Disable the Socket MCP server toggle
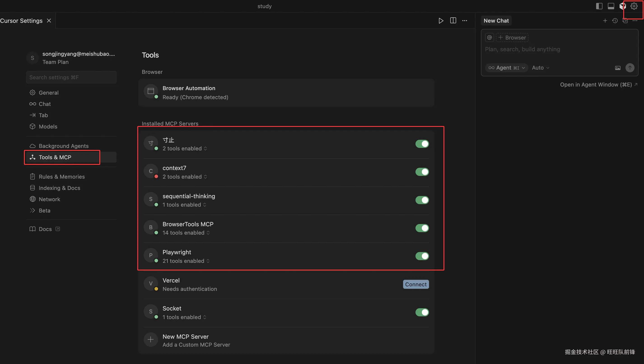644x364 pixels. 422,312
